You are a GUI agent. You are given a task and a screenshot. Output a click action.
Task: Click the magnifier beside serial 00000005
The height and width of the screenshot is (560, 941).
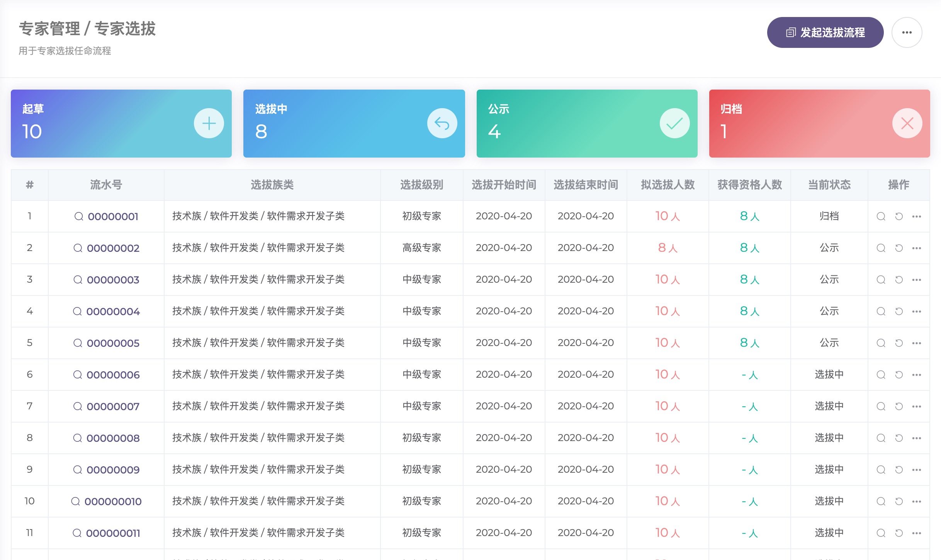click(x=78, y=343)
